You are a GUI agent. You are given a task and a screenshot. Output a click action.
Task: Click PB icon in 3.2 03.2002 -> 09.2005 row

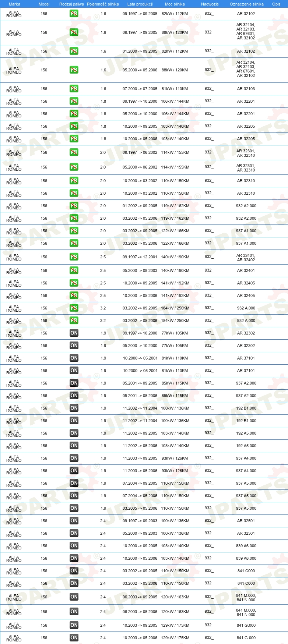click(74, 308)
